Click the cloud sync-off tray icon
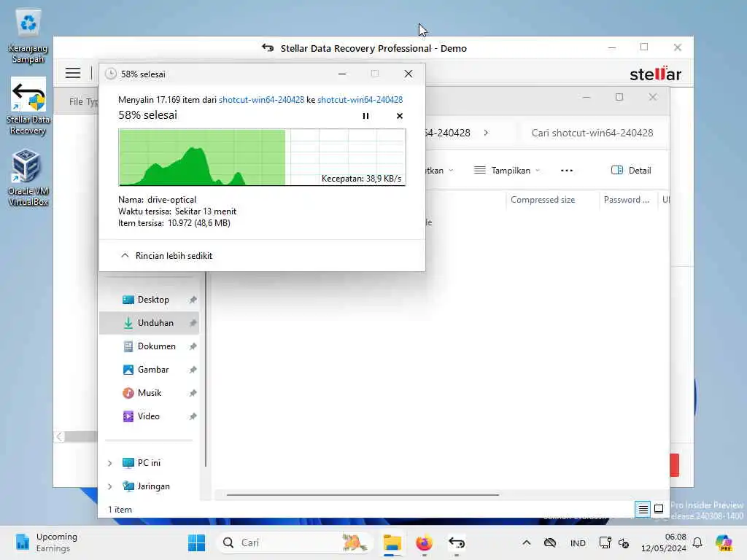Viewport: 747px width, 560px height. coord(550,542)
